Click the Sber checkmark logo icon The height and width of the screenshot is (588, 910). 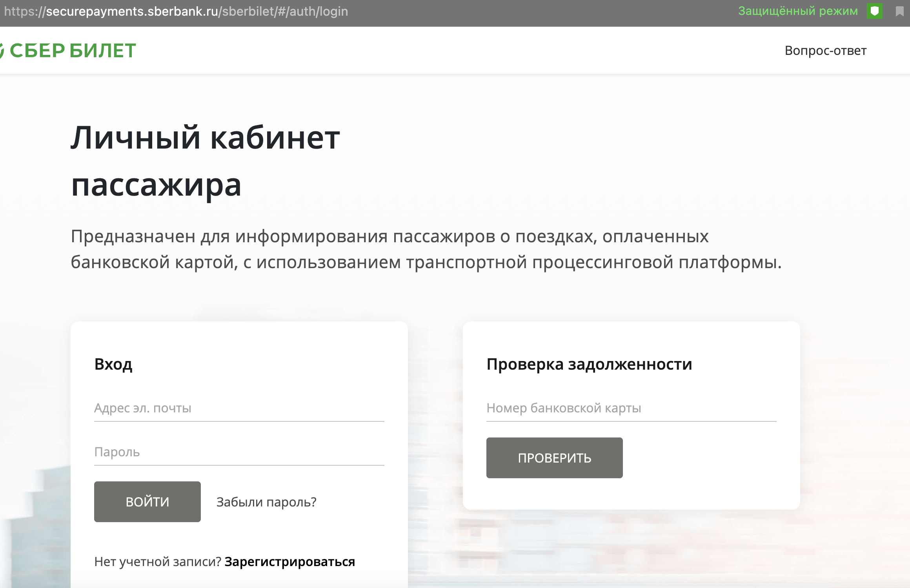click(2, 51)
